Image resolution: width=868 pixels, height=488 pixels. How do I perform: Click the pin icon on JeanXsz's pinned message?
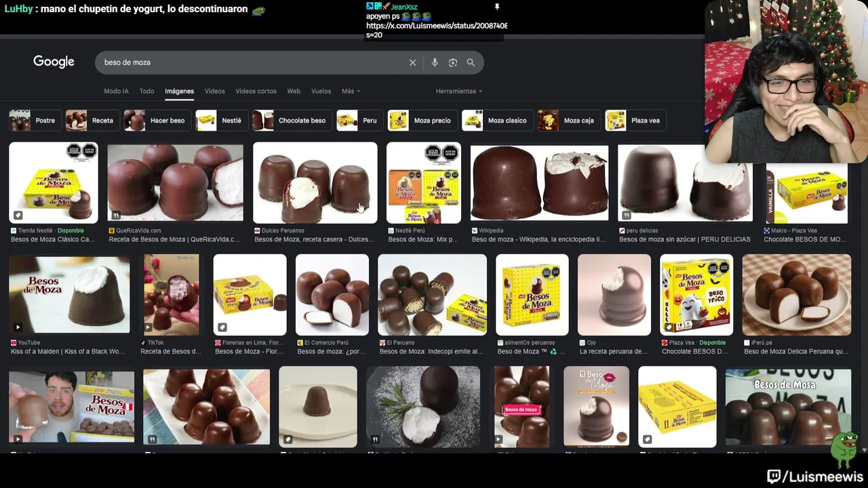click(496, 7)
